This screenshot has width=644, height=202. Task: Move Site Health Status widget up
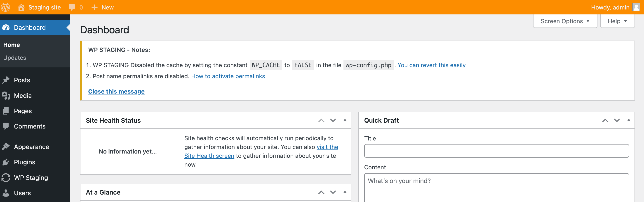pyautogui.click(x=321, y=120)
